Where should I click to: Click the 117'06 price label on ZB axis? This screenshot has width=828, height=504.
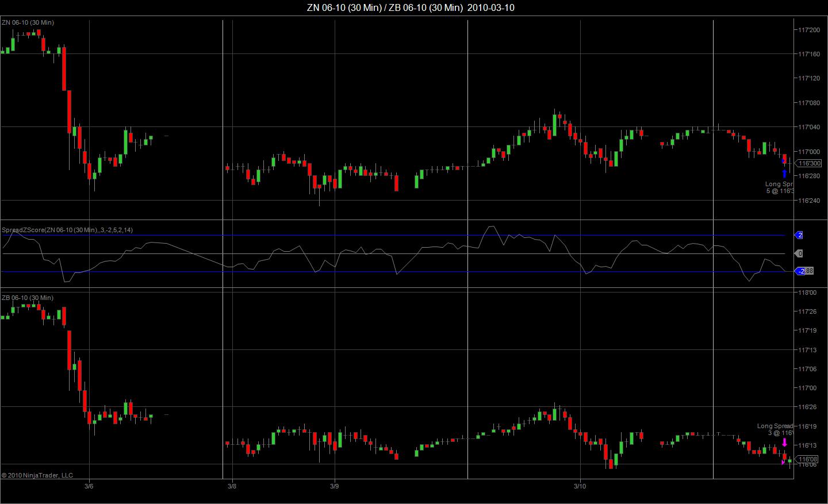[x=807, y=369]
